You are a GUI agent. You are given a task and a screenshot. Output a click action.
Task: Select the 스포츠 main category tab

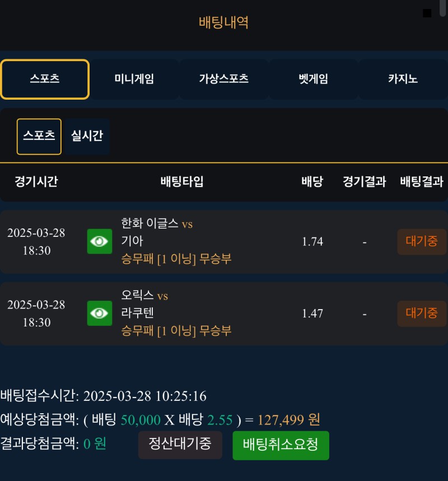(45, 79)
